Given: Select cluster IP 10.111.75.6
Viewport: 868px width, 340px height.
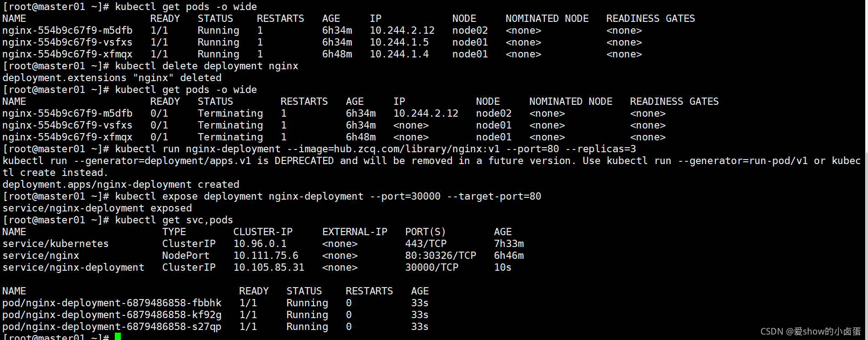Looking at the screenshot, I should 266,256.
